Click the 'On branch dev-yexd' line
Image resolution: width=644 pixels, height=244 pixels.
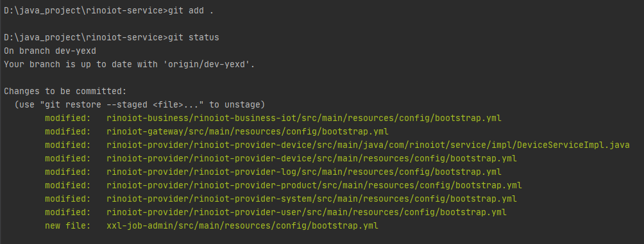(49, 51)
